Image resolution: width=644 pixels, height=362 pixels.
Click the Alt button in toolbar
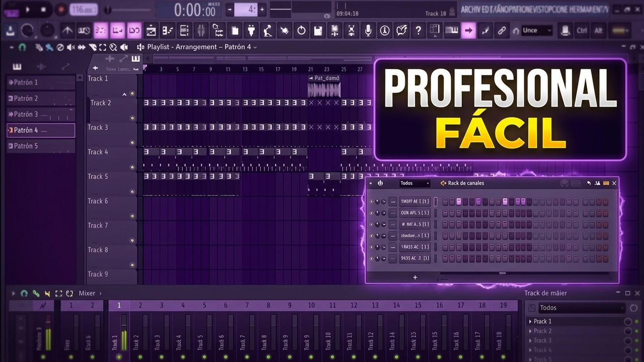tap(598, 31)
